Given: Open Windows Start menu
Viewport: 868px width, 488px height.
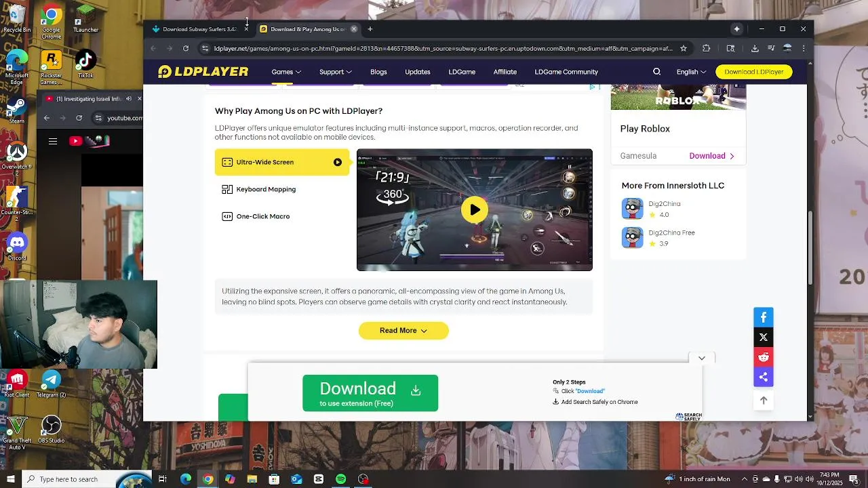Looking at the screenshot, I should coord(11,479).
